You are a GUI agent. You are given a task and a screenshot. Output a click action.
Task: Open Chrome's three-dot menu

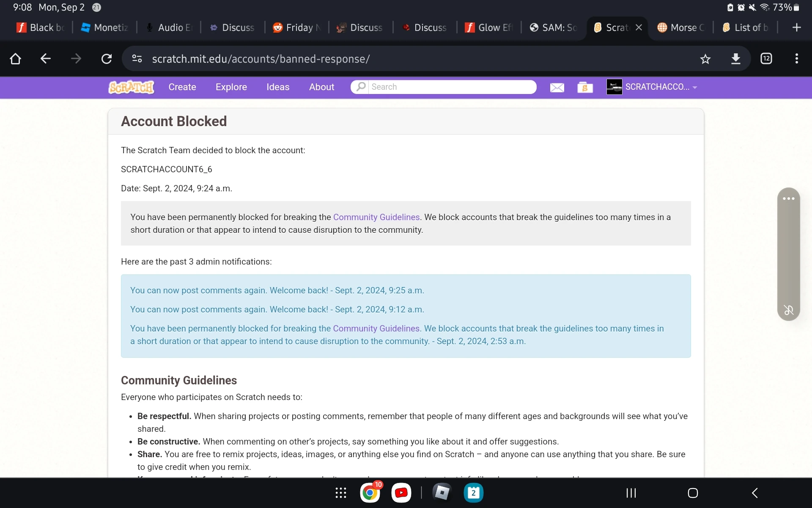pos(796,59)
